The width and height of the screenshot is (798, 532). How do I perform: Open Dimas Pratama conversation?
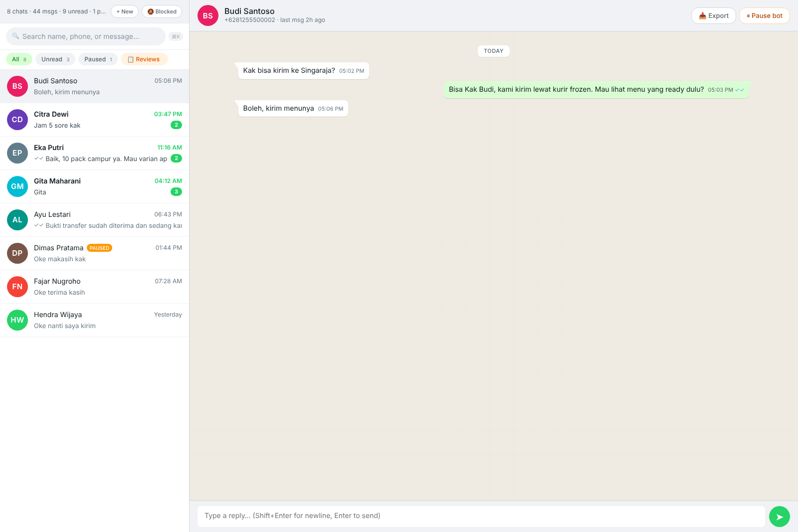click(95, 253)
